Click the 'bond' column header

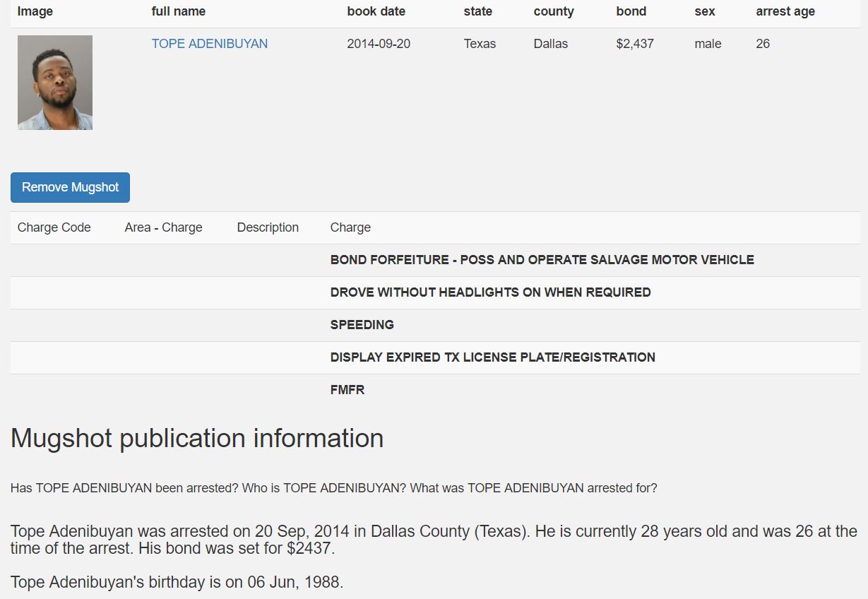pos(631,11)
